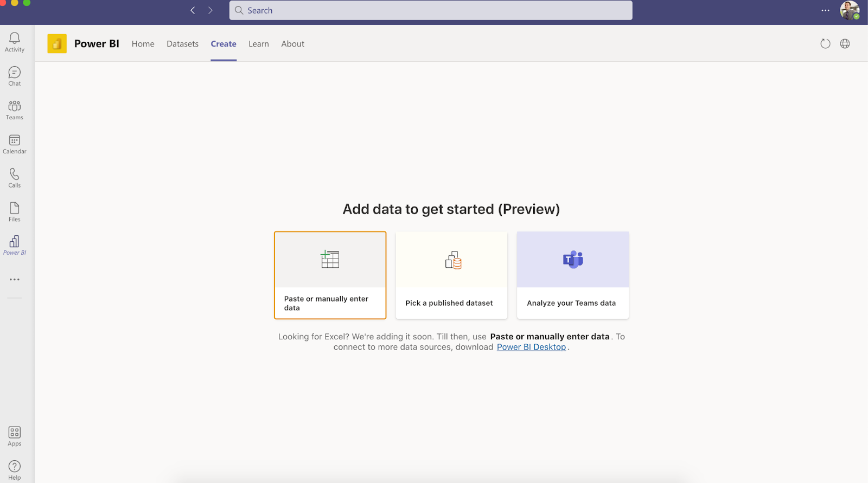The image size is (868, 483).
Task: Select the Create tab
Action: tap(224, 44)
